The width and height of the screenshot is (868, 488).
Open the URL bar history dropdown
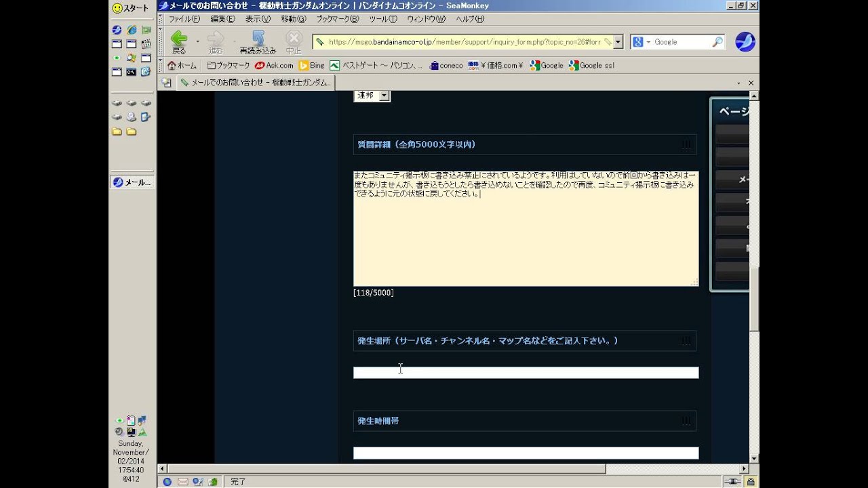pyautogui.click(x=618, y=42)
